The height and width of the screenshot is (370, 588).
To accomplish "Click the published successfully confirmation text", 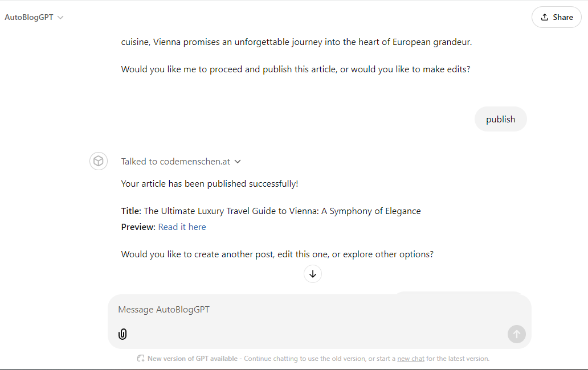I will coord(210,184).
